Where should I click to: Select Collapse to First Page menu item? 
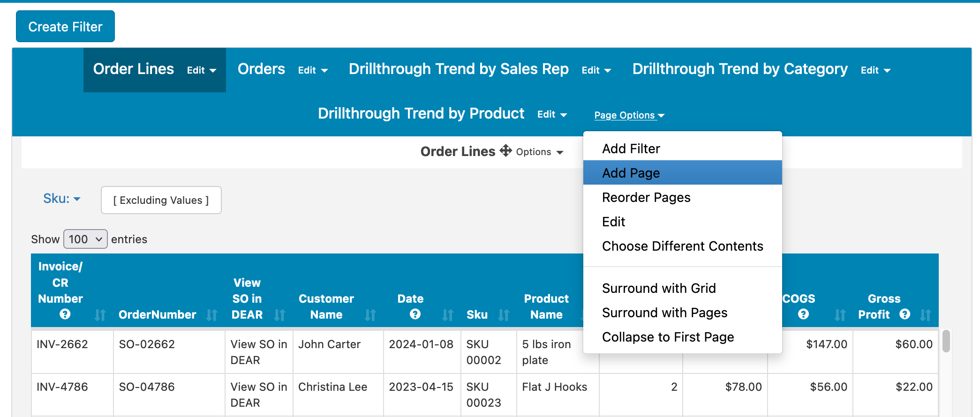683,337
